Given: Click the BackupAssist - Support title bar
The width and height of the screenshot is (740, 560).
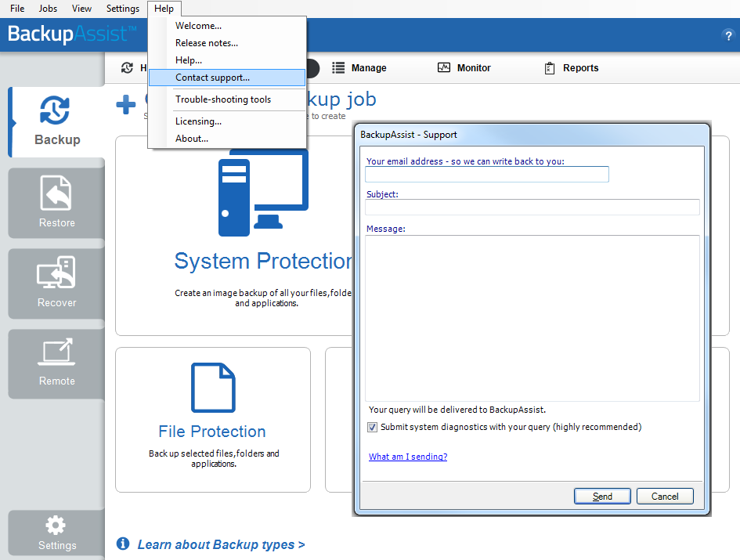Looking at the screenshot, I should [x=532, y=135].
